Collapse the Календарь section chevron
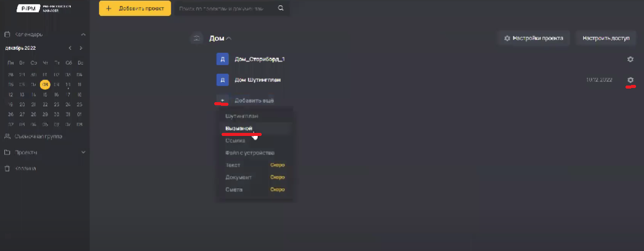Image resolution: width=644 pixels, height=251 pixels. pos(83,34)
